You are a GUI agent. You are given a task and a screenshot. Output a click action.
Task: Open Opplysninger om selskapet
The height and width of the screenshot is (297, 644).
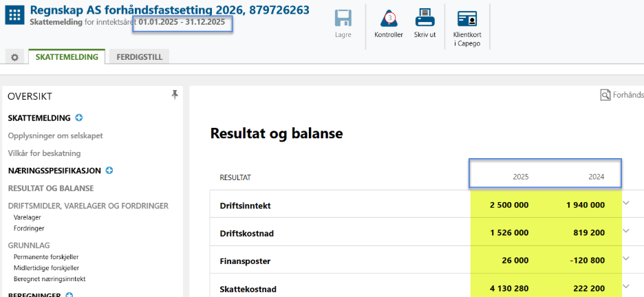click(55, 135)
